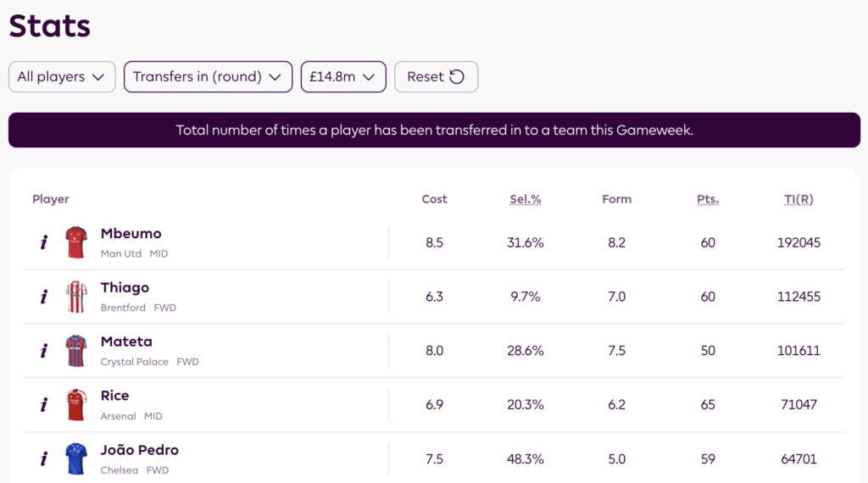Screen dimensions: 868x483
Task: Click Mbeumo's Man Utd shirt icon
Action: 76,243
